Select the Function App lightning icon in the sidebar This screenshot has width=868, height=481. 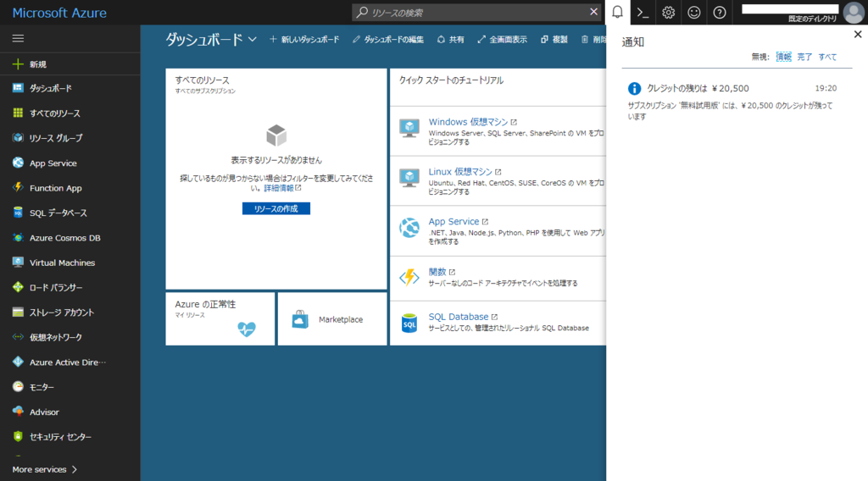[x=18, y=187]
